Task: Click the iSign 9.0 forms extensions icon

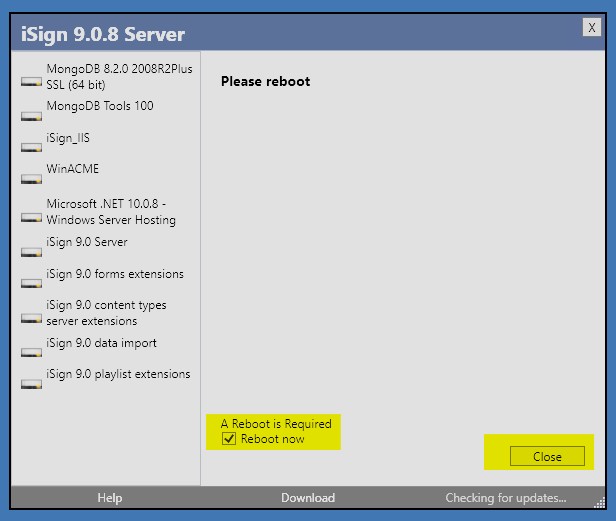Action: click(31, 283)
